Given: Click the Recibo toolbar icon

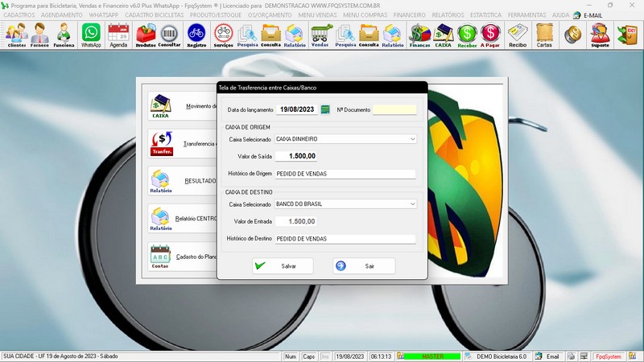Looking at the screenshot, I should [x=518, y=35].
